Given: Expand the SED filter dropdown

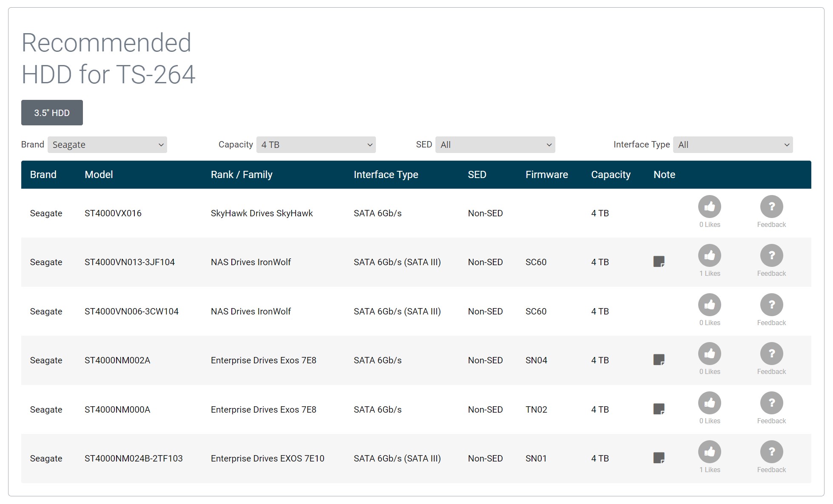Looking at the screenshot, I should point(495,144).
